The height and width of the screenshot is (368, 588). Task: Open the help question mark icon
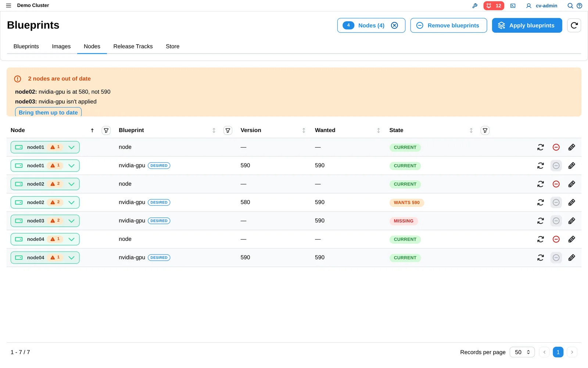580,6
